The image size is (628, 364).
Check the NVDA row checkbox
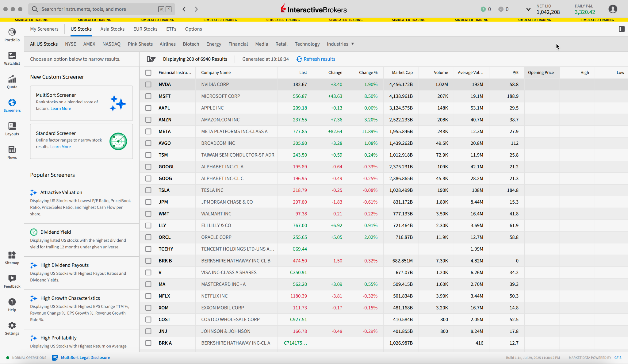(148, 84)
